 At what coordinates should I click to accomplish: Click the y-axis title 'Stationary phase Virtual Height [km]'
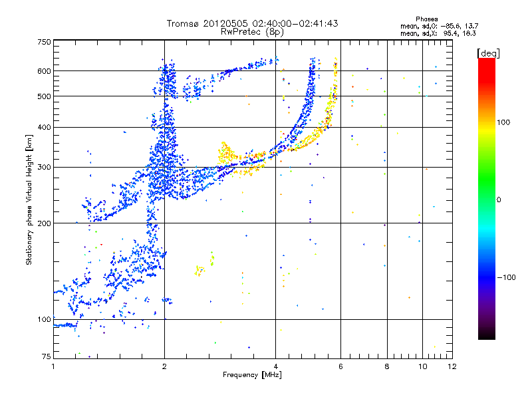(29, 199)
